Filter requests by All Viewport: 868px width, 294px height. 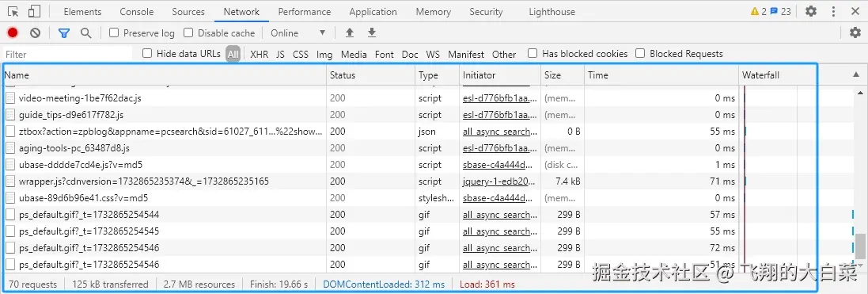(x=233, y=55)
